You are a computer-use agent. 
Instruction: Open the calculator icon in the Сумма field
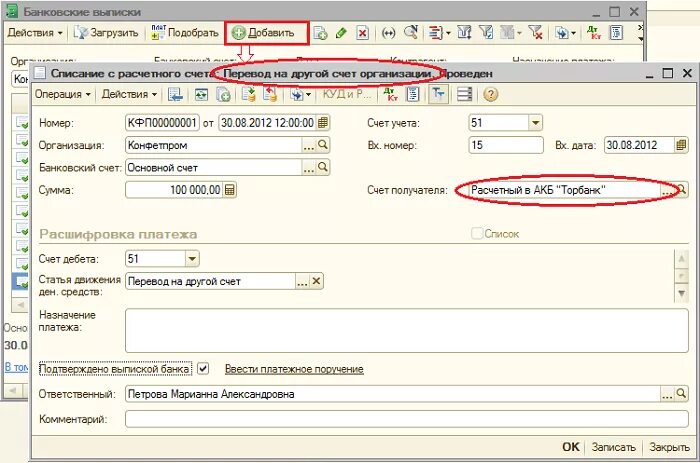point(229,190)
